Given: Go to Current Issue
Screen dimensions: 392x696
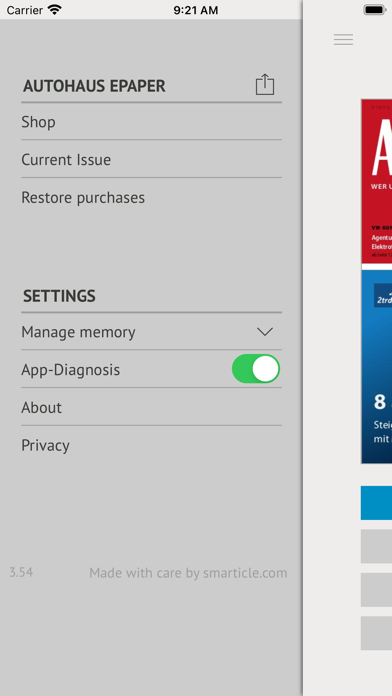Looking at the screenshot, I should pyautogui.click(x=151, y=159).
